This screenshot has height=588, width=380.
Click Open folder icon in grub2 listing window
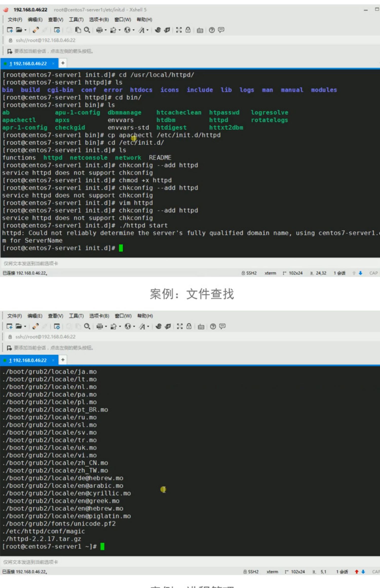pos(19,326)
